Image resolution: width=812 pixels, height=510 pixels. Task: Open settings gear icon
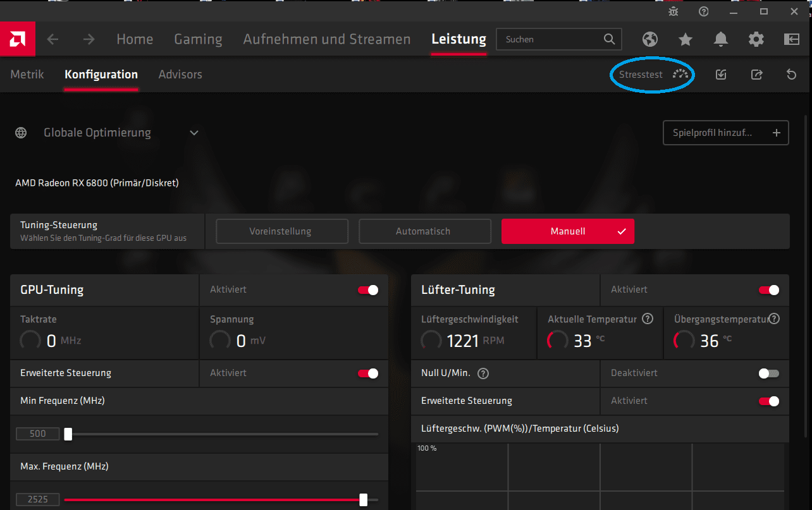[x=756, y=39]
